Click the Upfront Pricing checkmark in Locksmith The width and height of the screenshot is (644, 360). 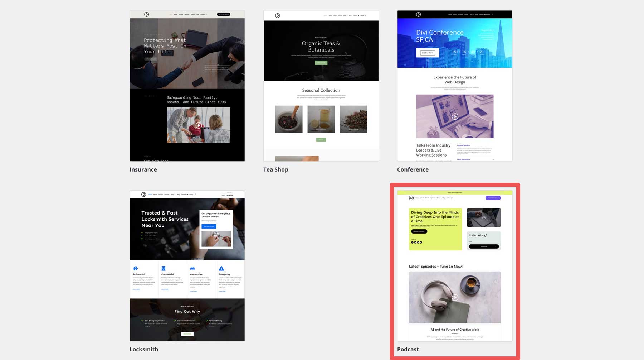(x=207, y=321)
